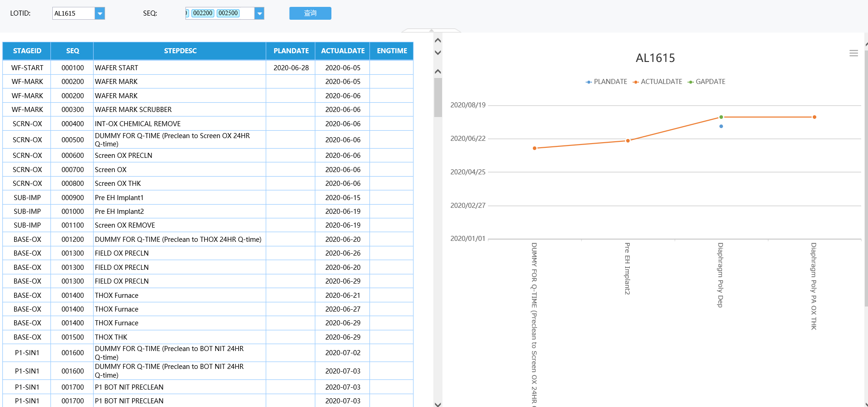The image size is (868, 407).
Task: Sort by STEPDESC column header
Action: pyautogui.click(x=180, y=51)
